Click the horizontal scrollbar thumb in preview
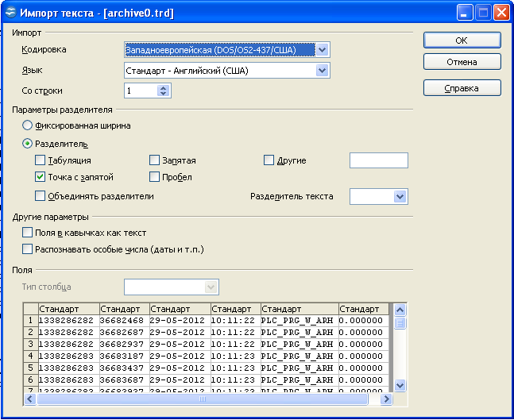 point(203,399)
